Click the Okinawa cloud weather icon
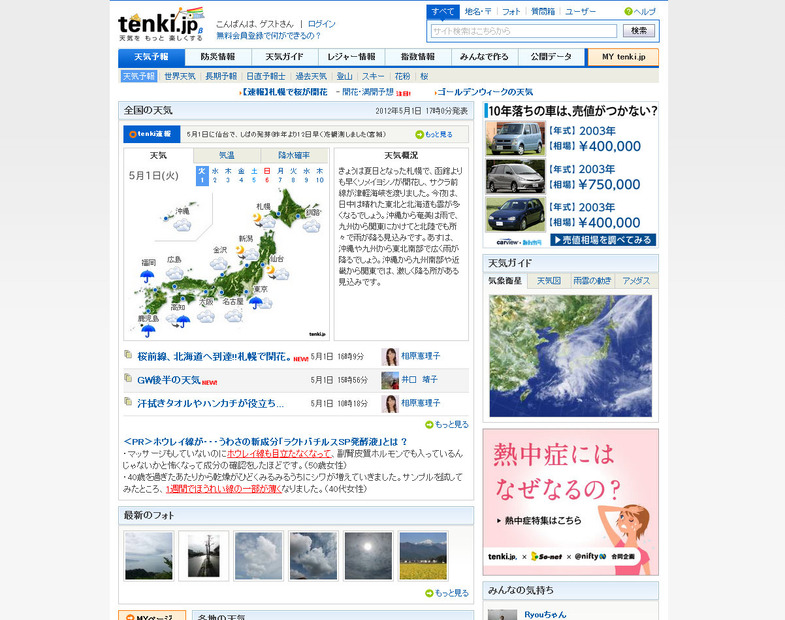The image size is (785, 620). pyautogui.click(x=182, y=225)
